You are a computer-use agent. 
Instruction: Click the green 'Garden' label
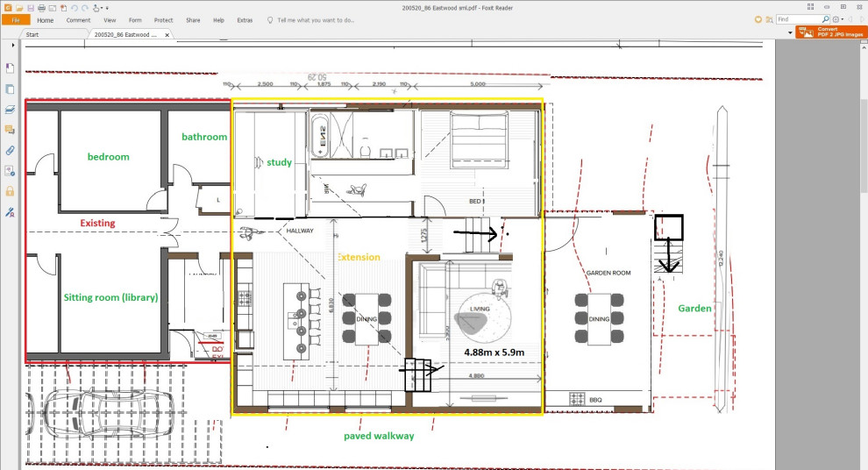point(694,309)
